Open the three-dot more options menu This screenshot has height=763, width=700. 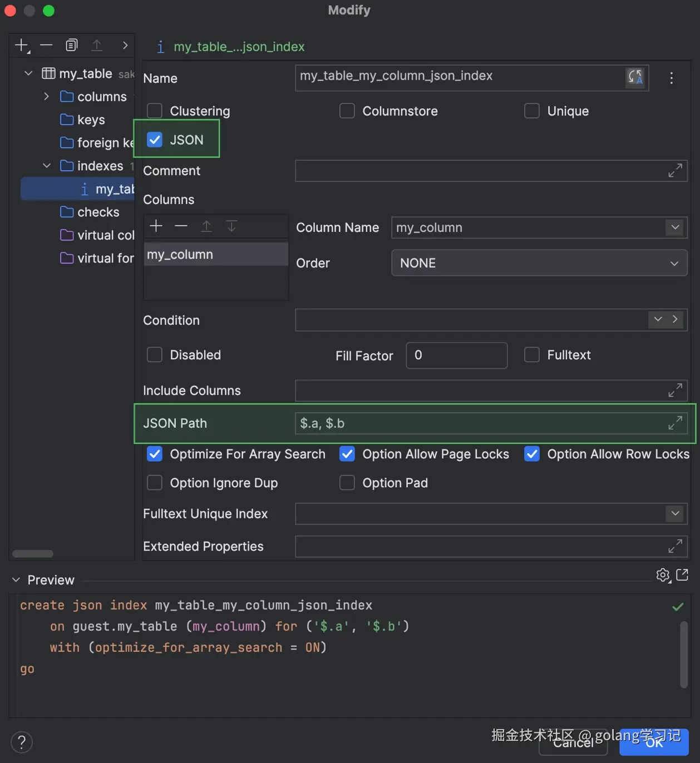[x=671, y=78]
